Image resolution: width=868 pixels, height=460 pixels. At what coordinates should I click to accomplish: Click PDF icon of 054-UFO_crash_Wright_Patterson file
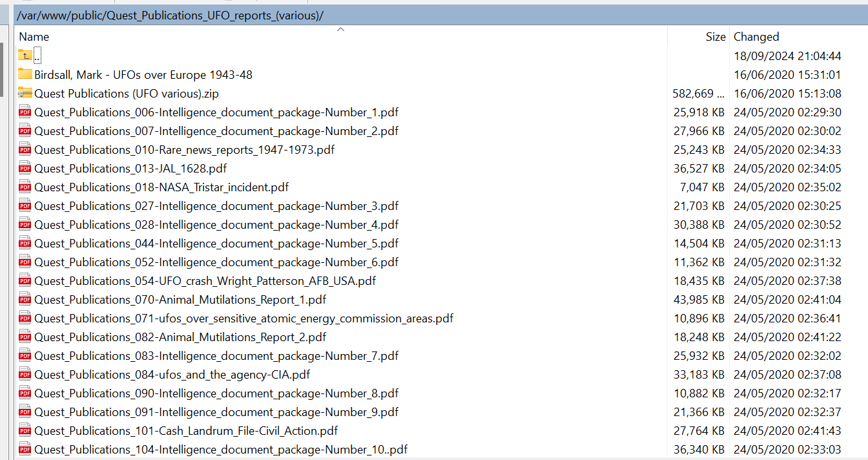pyautogui.click(x=25, y=280)
